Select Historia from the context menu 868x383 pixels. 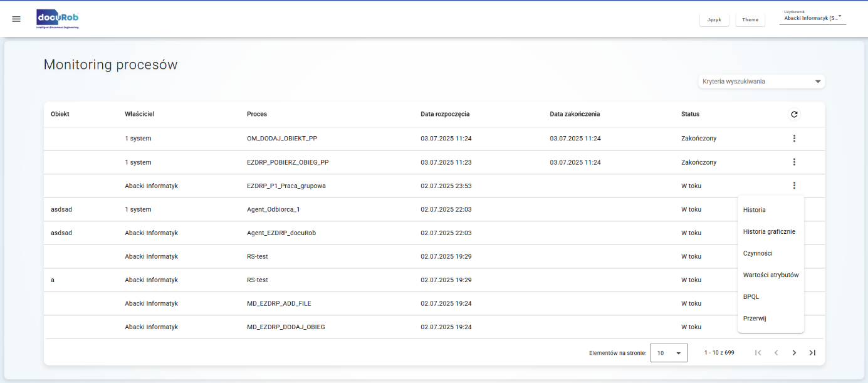(755, 210)
